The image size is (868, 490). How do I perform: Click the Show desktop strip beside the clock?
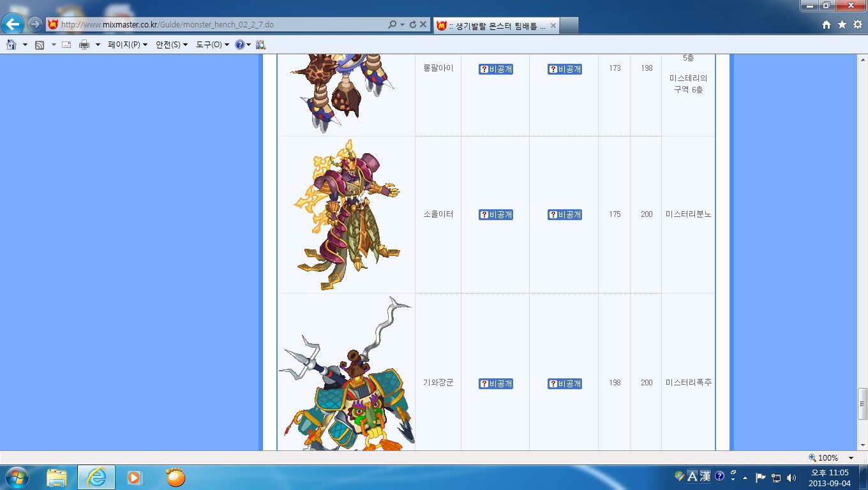click(863, 477)
